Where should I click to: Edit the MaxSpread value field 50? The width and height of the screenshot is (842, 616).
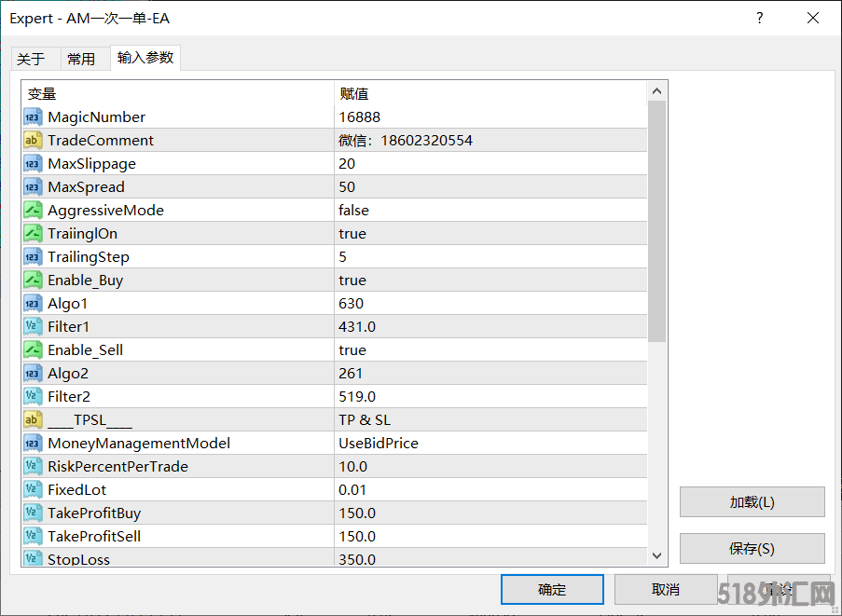pos(490,187)
